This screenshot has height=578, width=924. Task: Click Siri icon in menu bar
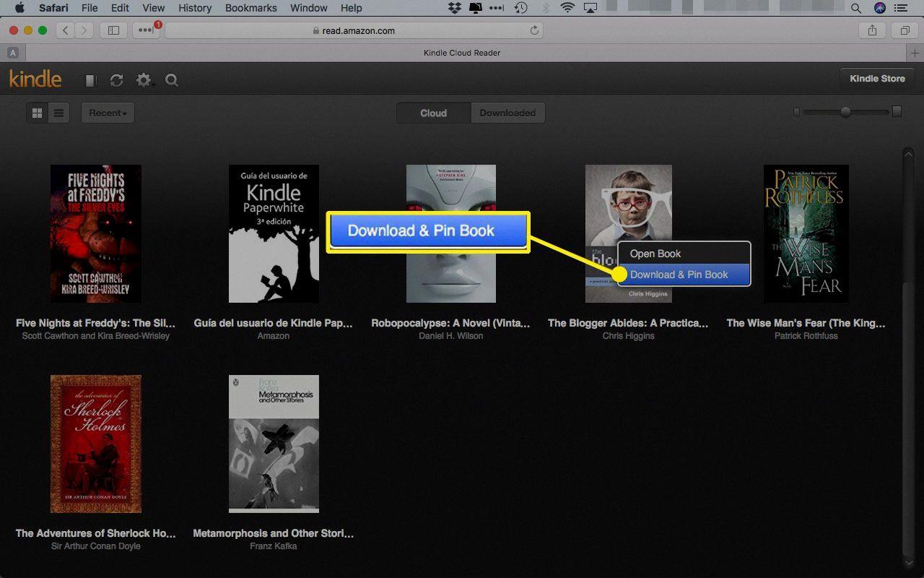pos(879,8)
